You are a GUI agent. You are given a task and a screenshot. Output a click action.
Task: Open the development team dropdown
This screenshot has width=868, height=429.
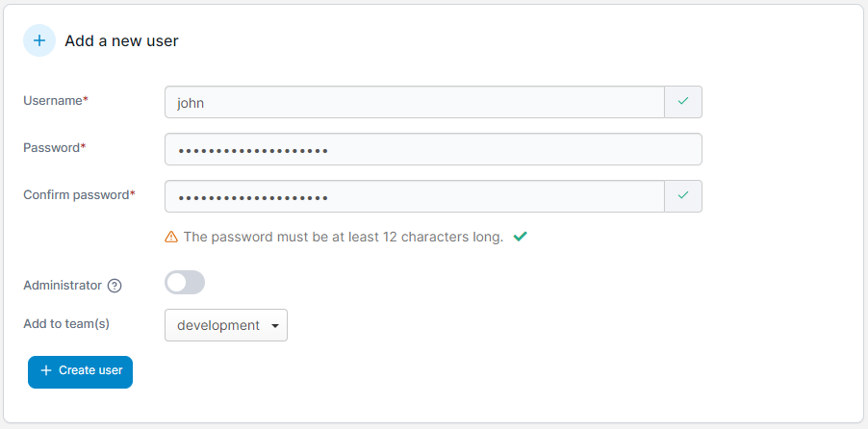pos(225,325)
